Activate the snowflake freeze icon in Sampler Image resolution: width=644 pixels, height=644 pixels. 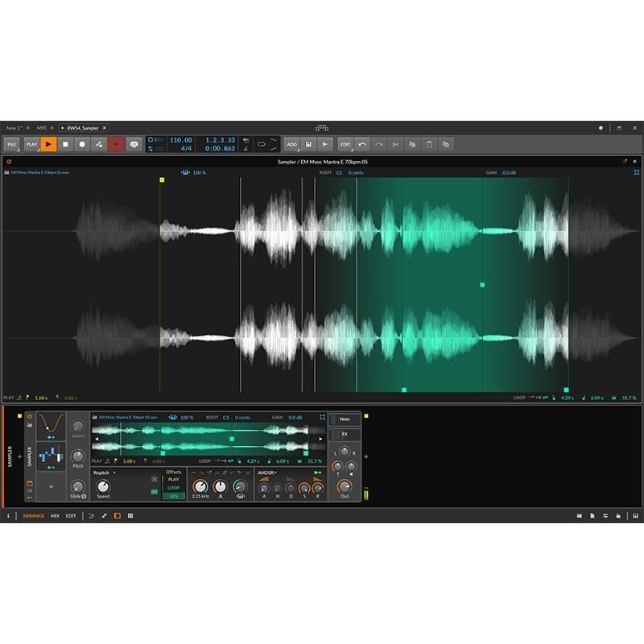154,479
